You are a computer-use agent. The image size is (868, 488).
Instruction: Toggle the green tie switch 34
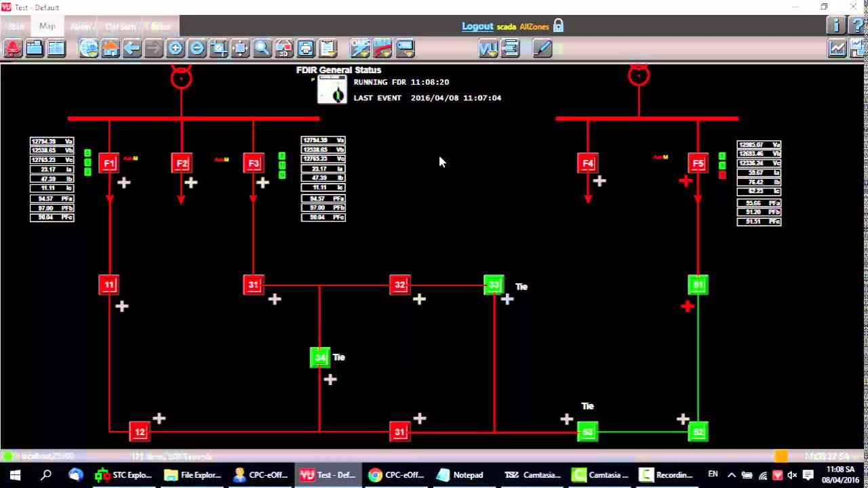320,357
